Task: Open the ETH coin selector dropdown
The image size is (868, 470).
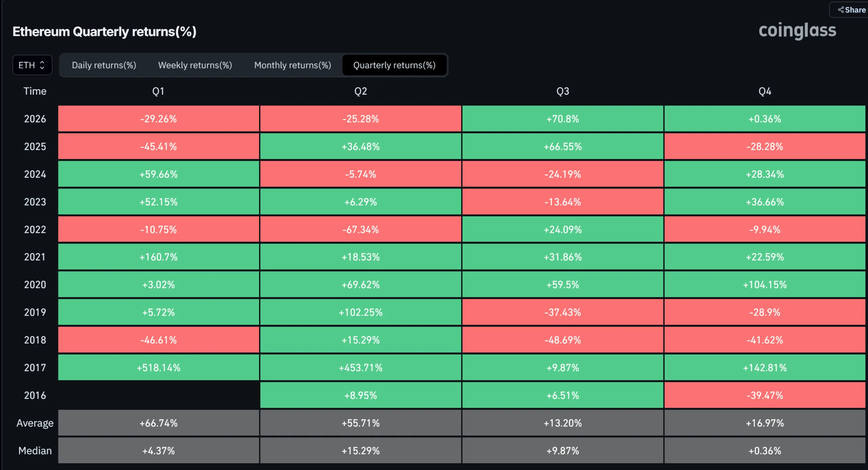Action: (32, 65)
